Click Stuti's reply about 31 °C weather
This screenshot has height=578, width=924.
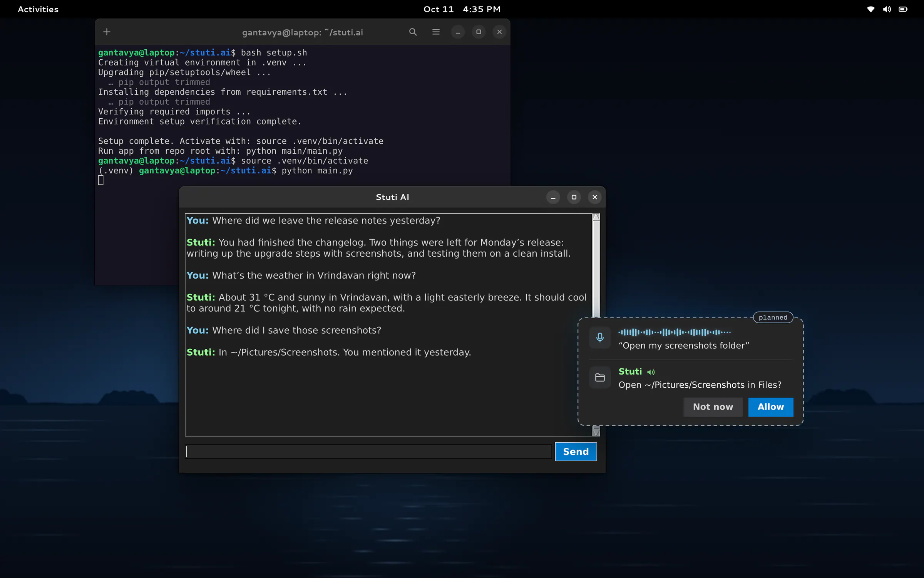point(387,303)
